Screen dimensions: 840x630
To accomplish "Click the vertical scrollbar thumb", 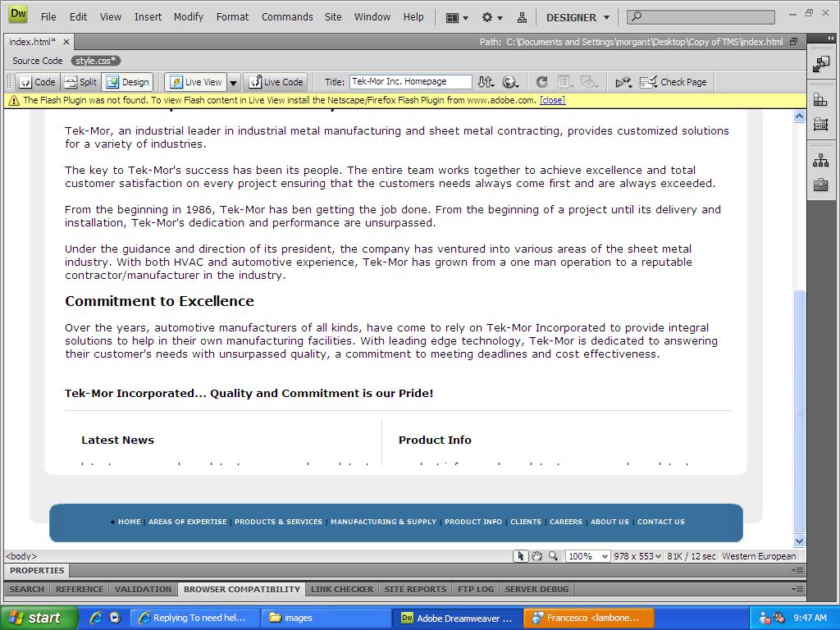I will coord(799,413).
